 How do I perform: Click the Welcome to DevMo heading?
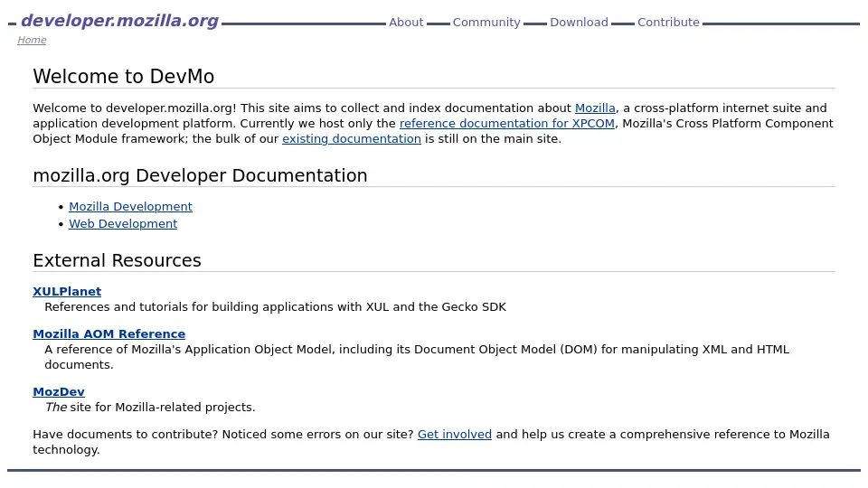pos(123,77)
